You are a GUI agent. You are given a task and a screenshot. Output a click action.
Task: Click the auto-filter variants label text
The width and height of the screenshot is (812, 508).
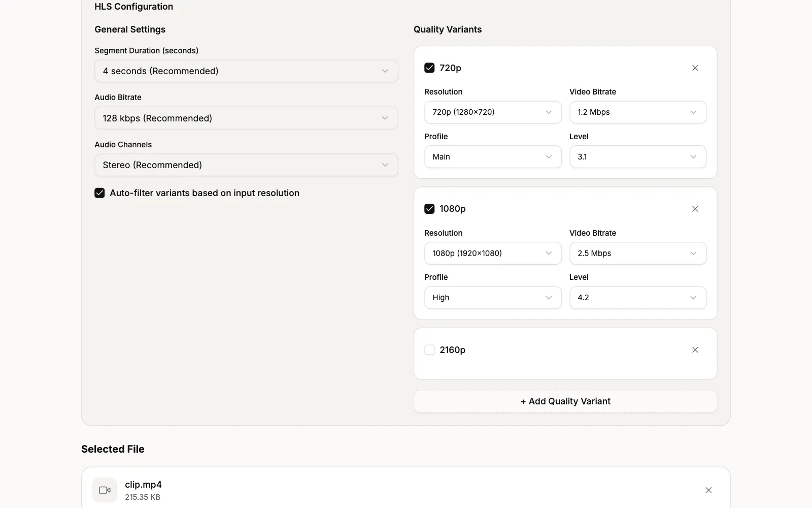pyautogui.click(x=205, y=193)
